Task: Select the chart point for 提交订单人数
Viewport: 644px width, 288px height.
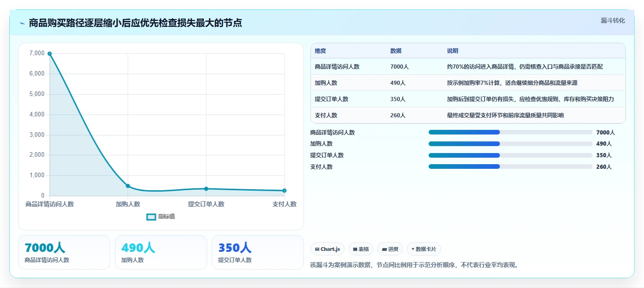Action: [x=206, y=189]
